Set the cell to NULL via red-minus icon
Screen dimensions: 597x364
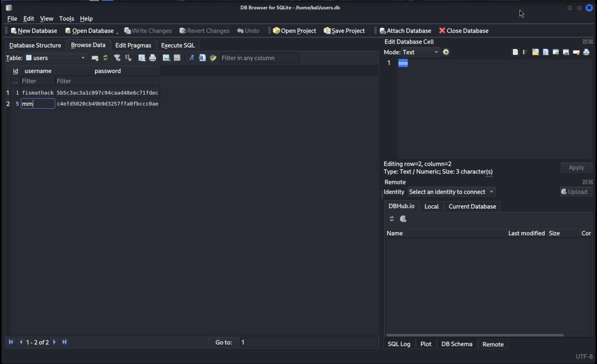click(576, 52)
